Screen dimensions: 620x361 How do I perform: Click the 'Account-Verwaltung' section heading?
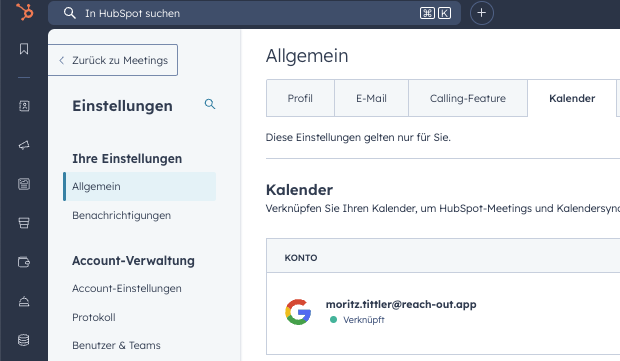click(x=133, y=261)
